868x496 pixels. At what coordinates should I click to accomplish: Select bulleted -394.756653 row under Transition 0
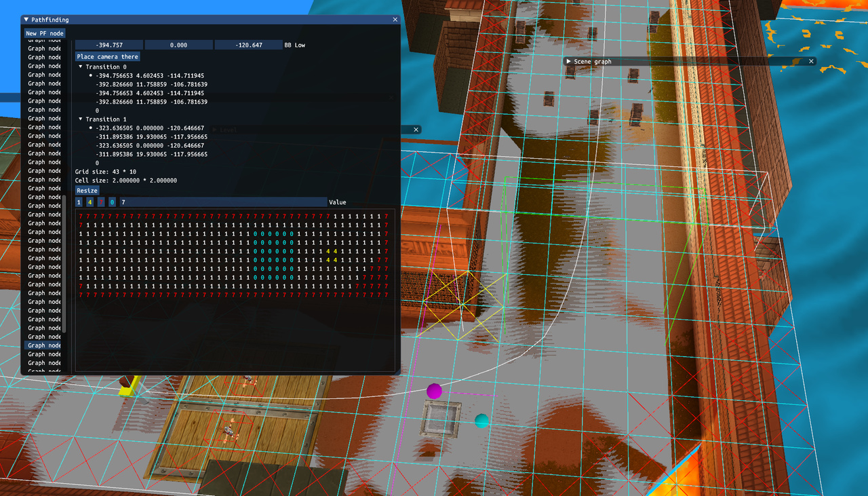(150, 76)
